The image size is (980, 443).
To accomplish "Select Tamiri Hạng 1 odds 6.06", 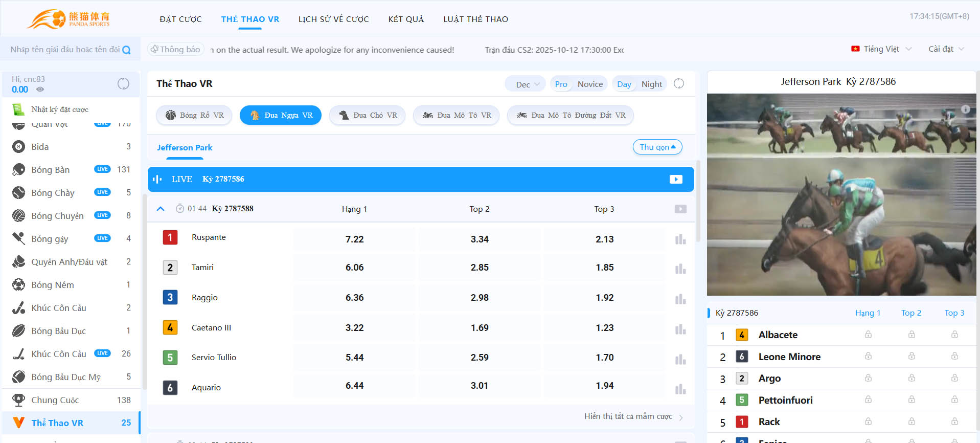I will tap(354, 268).
